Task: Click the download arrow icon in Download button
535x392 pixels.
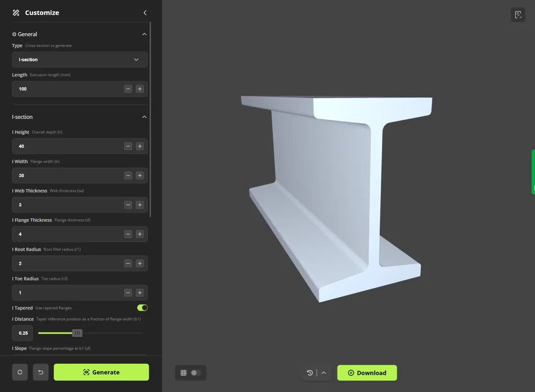Action: tap(351, 373)
